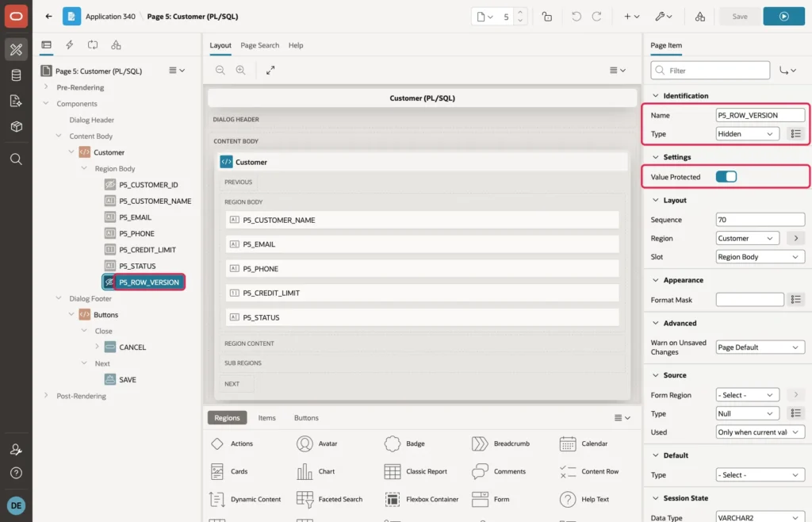The image size is (812, 522).
Task: Open Format Mask picker list icon
Action: click(795, 299)
